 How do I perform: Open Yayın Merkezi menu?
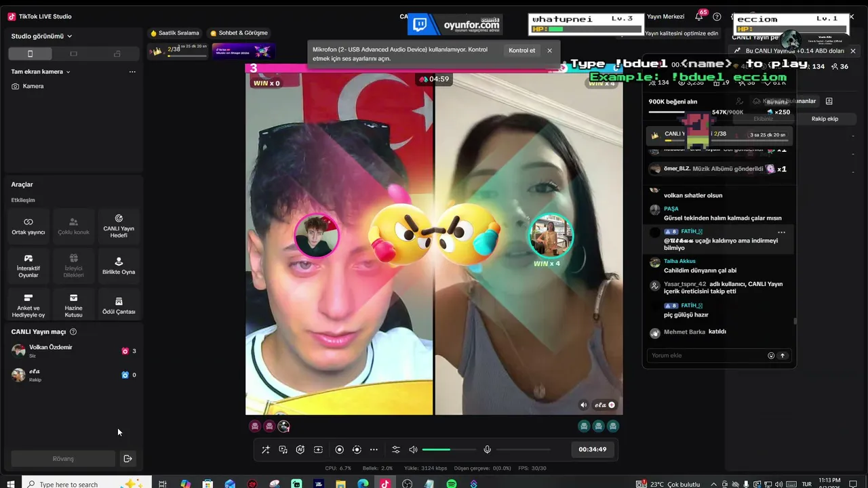pyautogui.click(x=665, y=16)
